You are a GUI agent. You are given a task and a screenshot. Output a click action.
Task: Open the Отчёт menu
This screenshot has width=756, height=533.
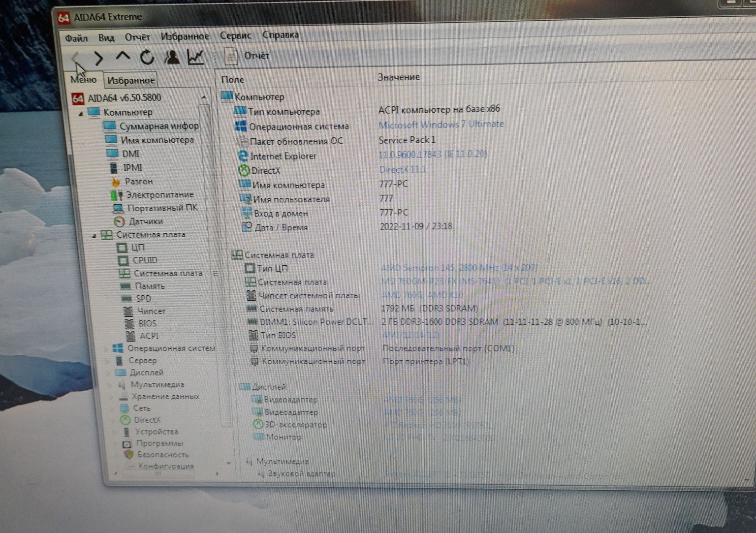coord(137,37)
